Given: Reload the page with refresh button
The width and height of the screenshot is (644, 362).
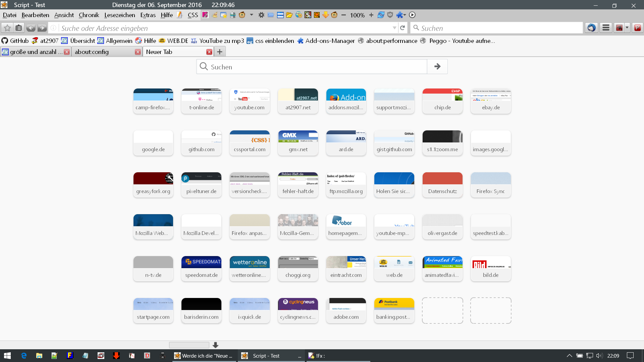Looking at the screenshot, I should [402, 28].
